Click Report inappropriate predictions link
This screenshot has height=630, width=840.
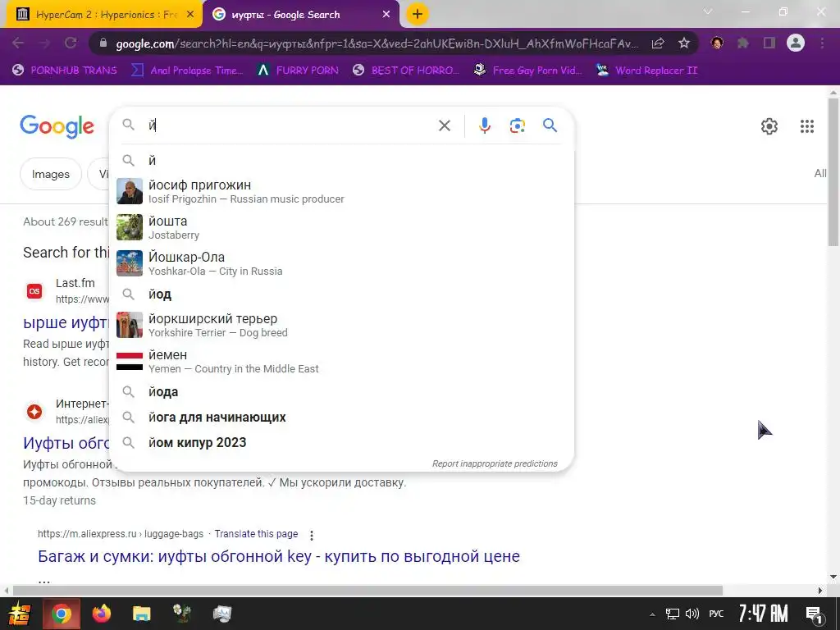pyautogui.click(x=495, y=463)
